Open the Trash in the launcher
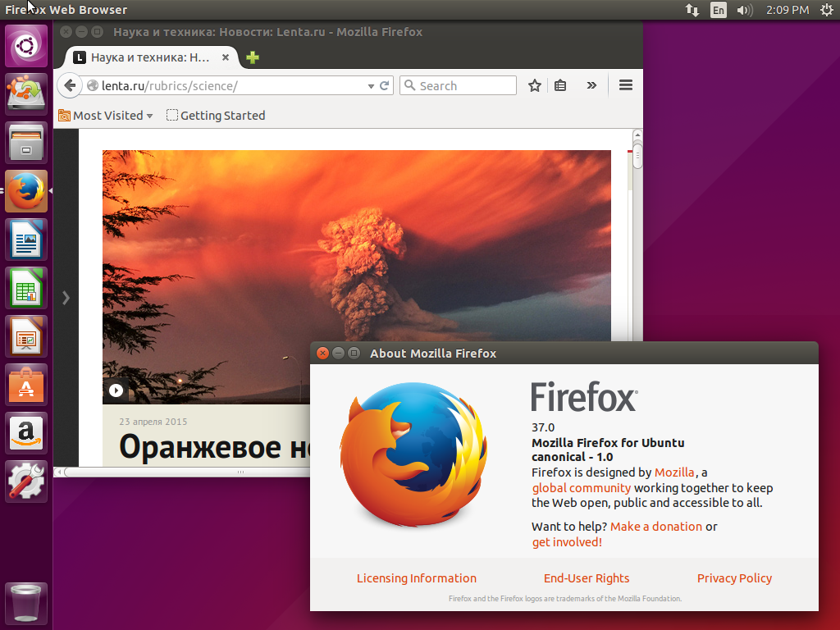This screenshot has height=630, width=840. pyautogui.click(x=26, y=603)
